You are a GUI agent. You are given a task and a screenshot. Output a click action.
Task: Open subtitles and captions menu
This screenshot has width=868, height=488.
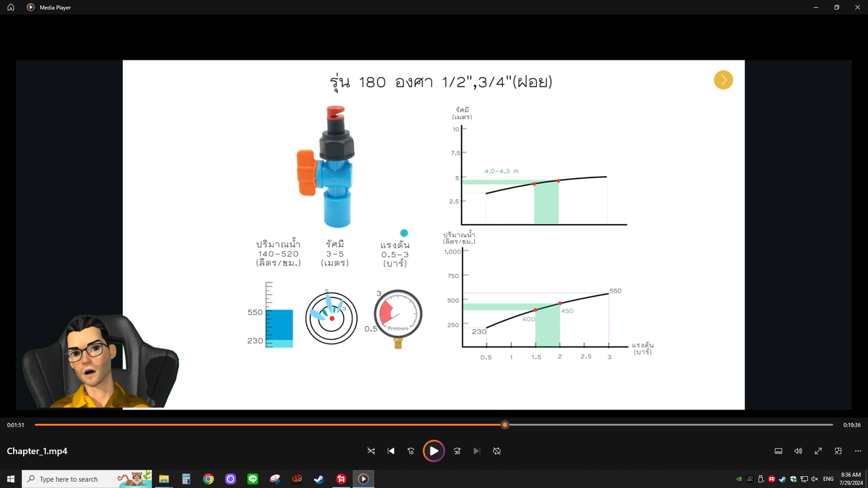[778, 451]
